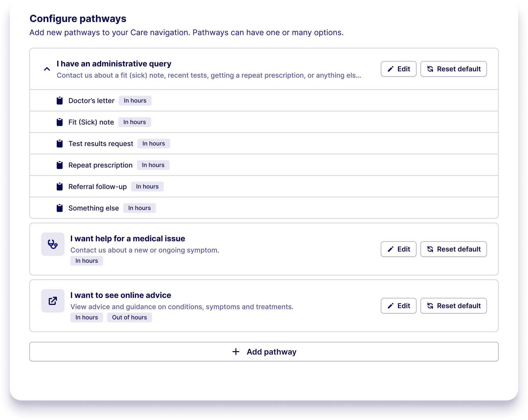Open the Repeat prescription option
Viewport: 528px width, 420px height.
tap(100, 165)
